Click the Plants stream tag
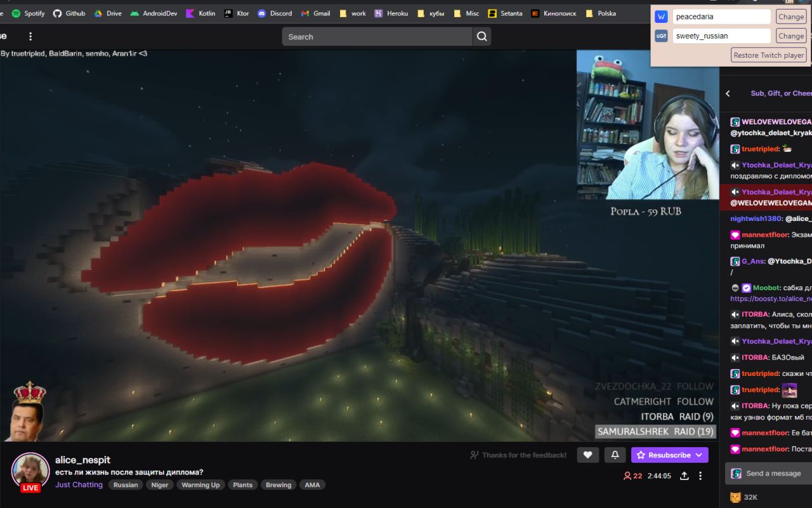Screen dimensions: 812x508 242,485
